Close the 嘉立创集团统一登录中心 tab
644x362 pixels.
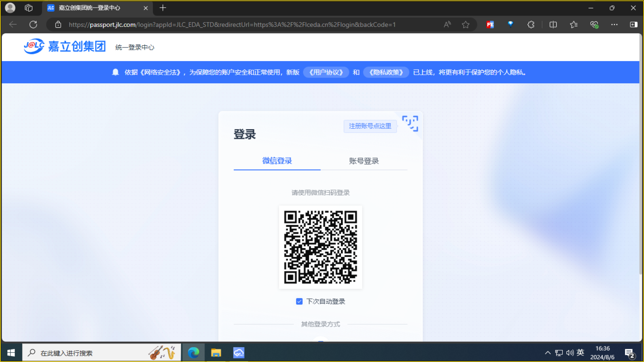pyautogui.click(x=146, y=8)
